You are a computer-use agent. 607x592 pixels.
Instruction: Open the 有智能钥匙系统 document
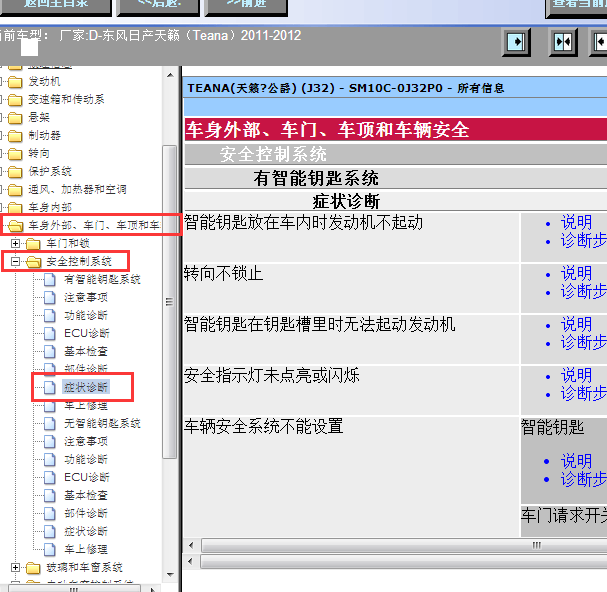(102, 279)
